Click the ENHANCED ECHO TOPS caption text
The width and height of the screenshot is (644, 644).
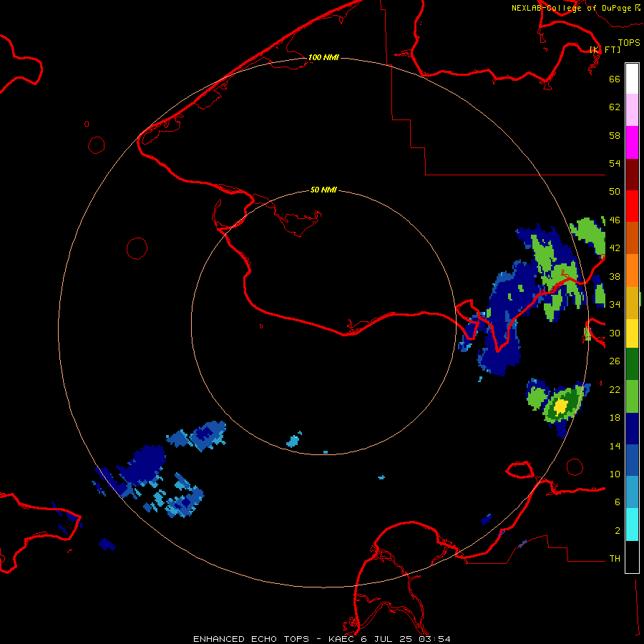251,639
